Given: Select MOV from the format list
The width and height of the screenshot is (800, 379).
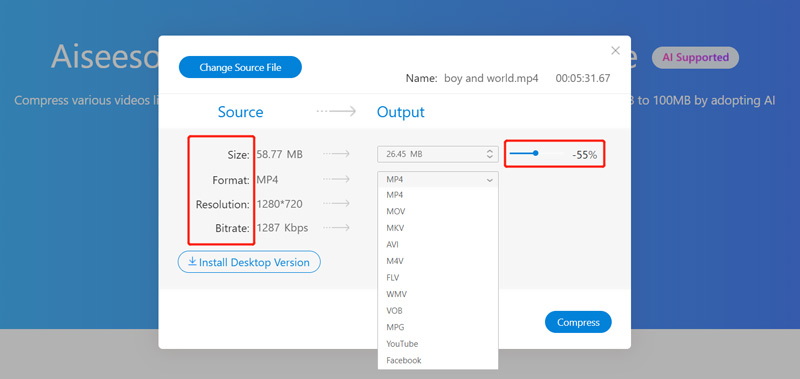Looking at the screenshot, I should point(438,211).
